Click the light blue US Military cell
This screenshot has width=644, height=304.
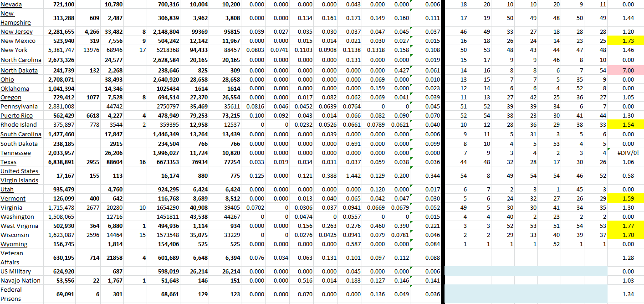[526, 271]
